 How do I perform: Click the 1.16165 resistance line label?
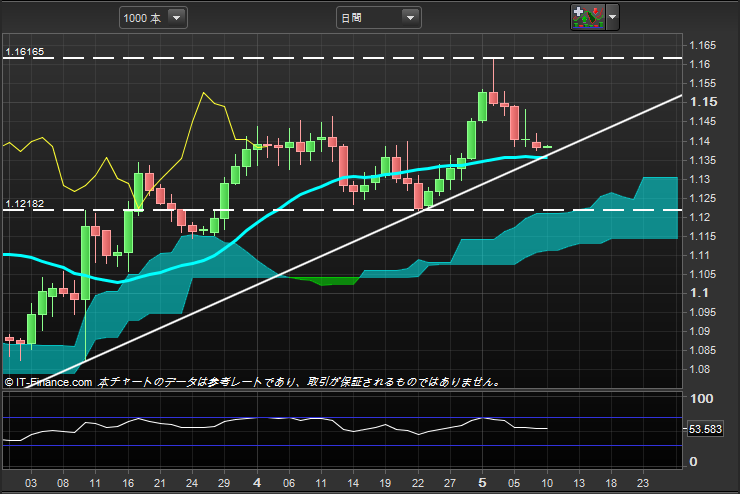tap(25, 51)
